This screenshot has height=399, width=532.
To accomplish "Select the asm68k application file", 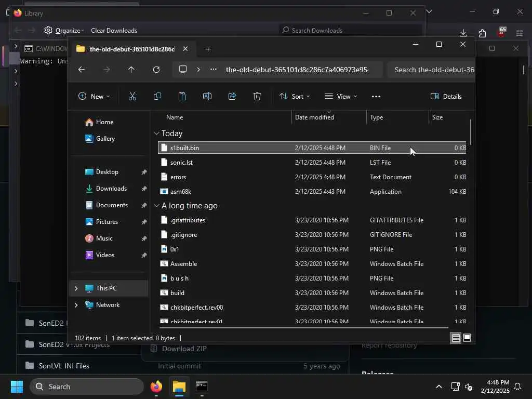I will click(312, 192).
